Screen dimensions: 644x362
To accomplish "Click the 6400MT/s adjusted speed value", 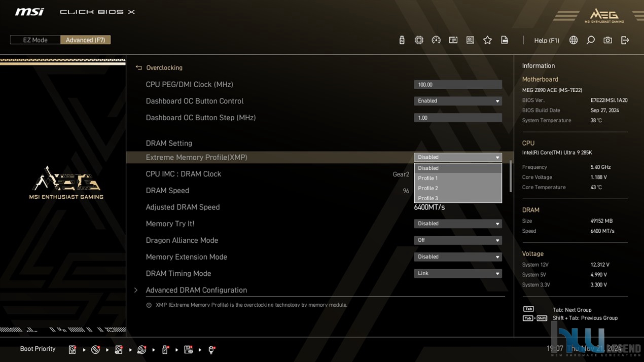I will (x=429, y=207).
